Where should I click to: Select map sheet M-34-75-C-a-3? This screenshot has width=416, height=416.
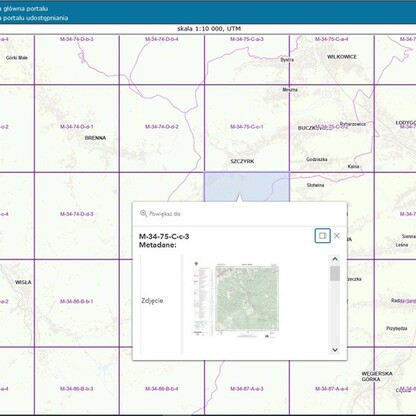(x=247, y=39)
